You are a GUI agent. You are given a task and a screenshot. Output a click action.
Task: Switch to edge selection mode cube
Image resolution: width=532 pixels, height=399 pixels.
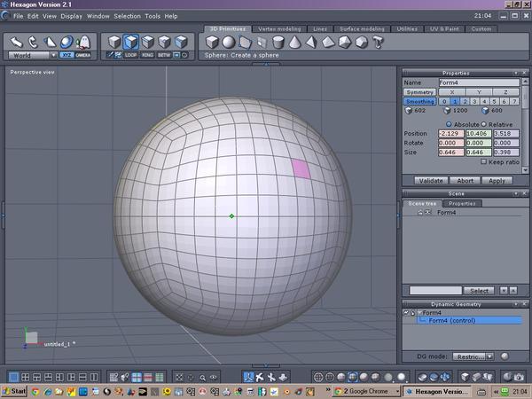coord(147,43)
